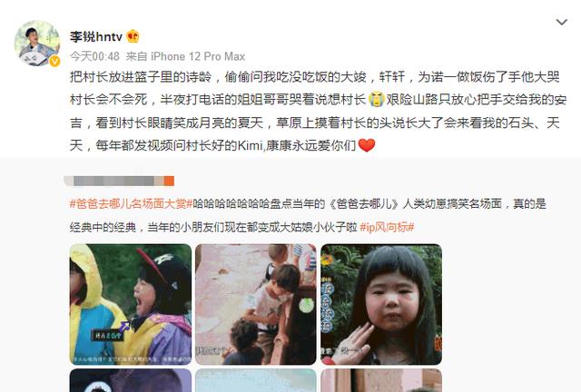
Task: Open the #ip风向标# hashtag
Action: [x=387, y=227]
